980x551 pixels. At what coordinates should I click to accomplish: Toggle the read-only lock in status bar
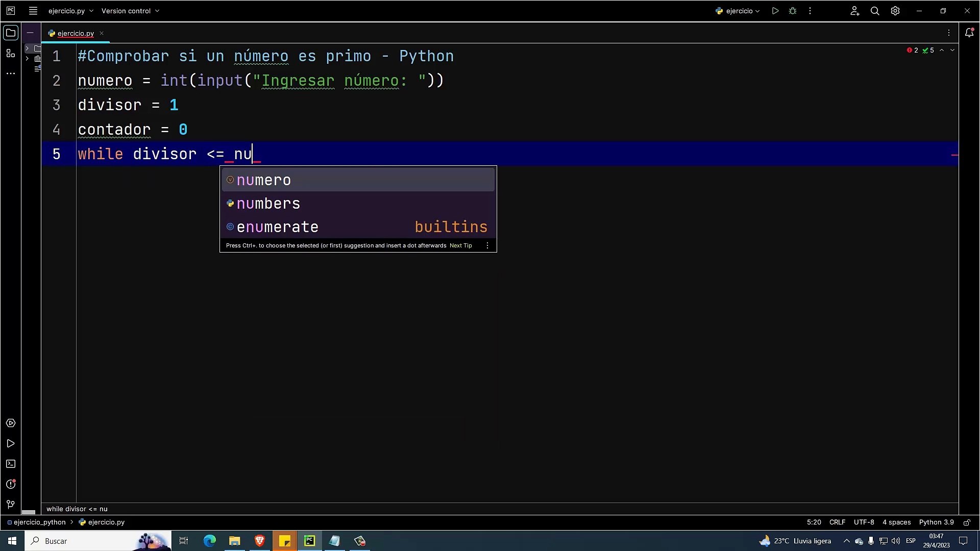click(967, 522)
